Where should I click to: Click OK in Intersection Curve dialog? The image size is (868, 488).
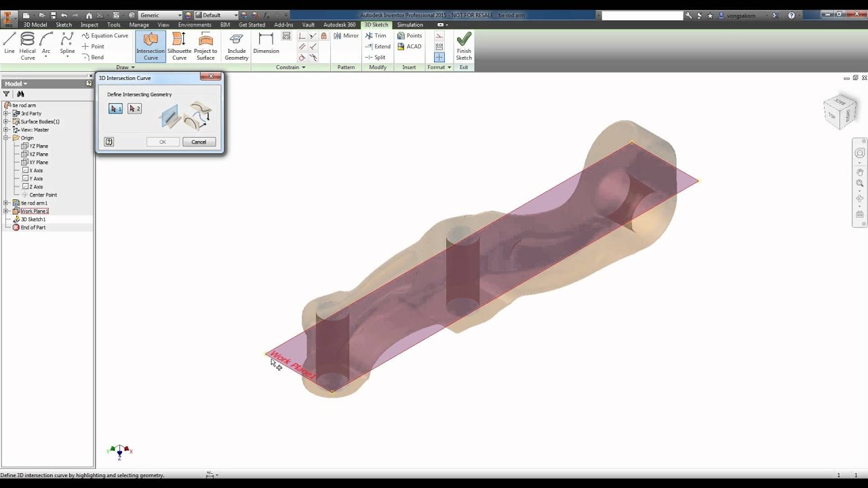coord(163,142)
